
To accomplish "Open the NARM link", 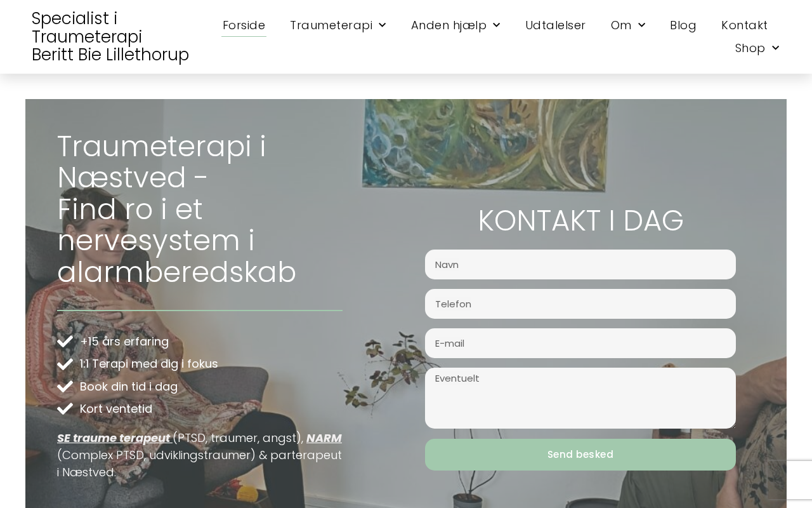I will [x=324, y=438].
